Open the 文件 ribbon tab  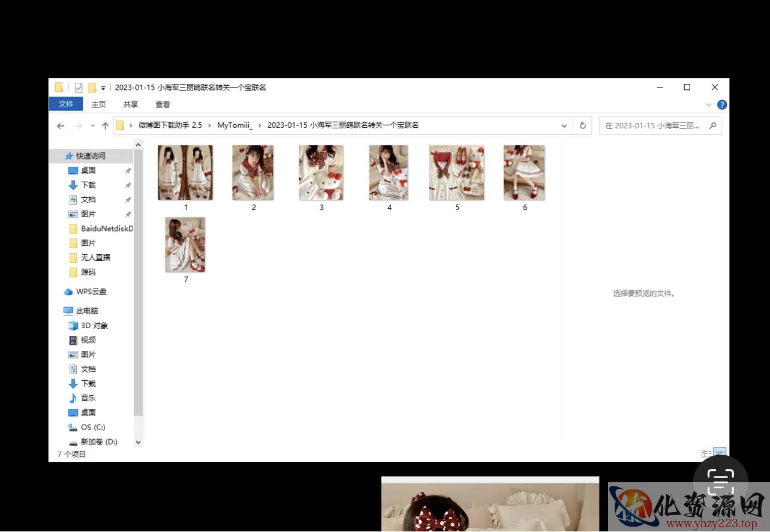pos(66,104)
